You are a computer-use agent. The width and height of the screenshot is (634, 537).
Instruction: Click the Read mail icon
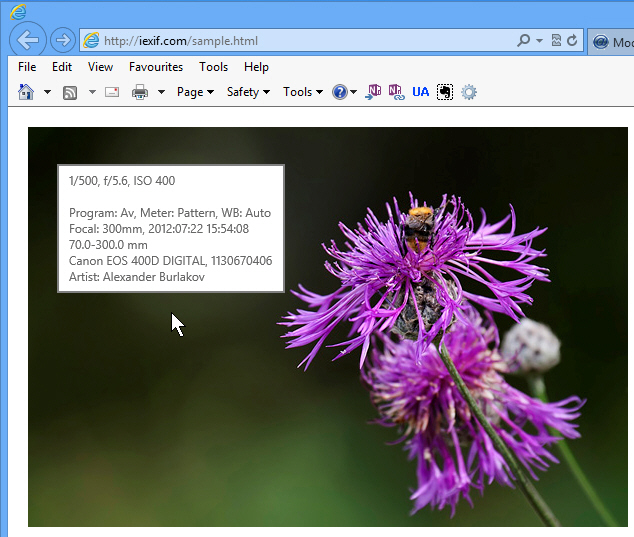(112, 92)
